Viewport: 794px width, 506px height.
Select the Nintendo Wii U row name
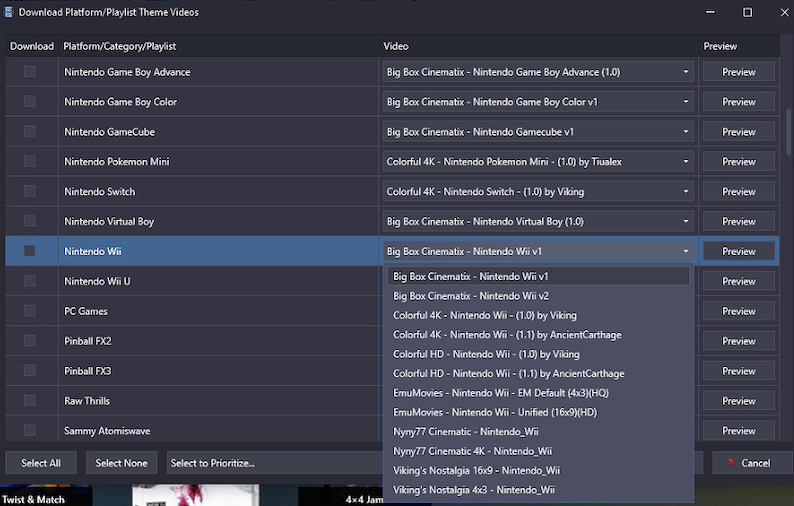tap(97, 281)
